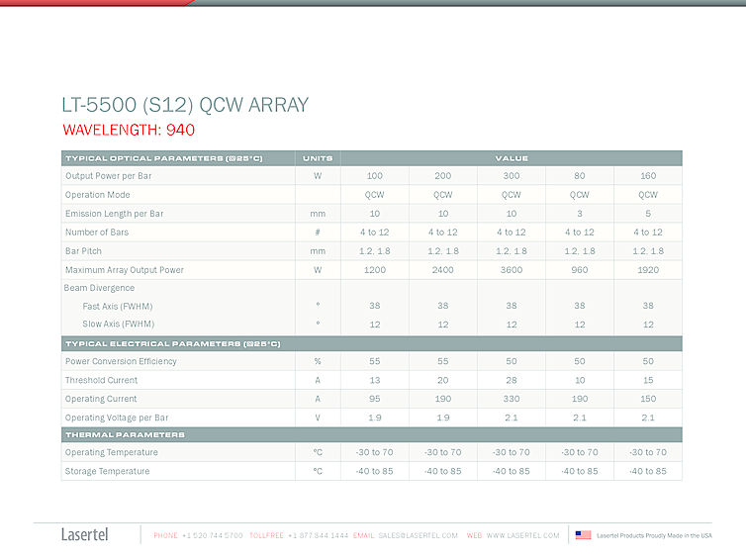This screenshot has height=560, width=746.
Task: Select the Thermal Parameters section header
Action: [x=125, y=434]
